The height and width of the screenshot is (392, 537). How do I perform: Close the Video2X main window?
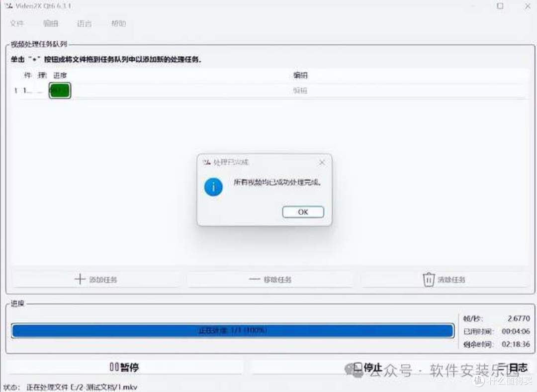[x=528, y=6]
